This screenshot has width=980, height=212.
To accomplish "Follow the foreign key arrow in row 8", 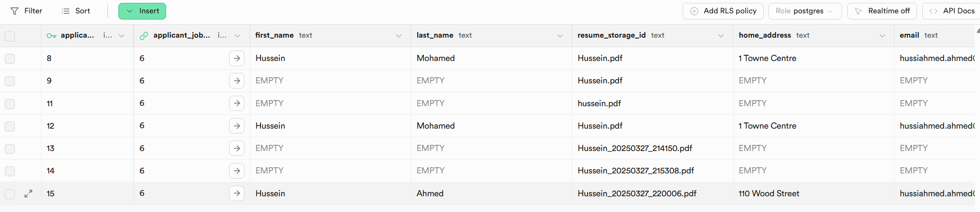I will coord(237,59).
